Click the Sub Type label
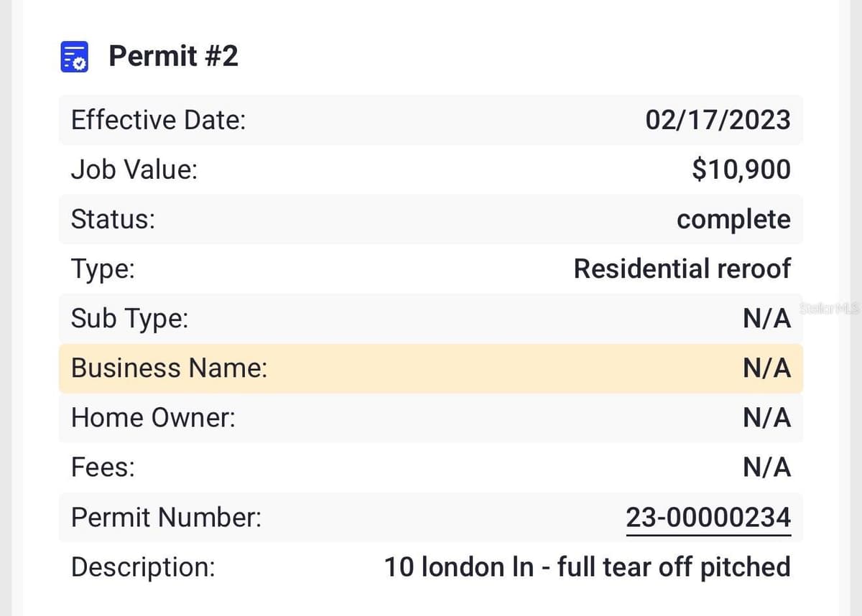Screen dimensions: 862x616 click(129, 318)
